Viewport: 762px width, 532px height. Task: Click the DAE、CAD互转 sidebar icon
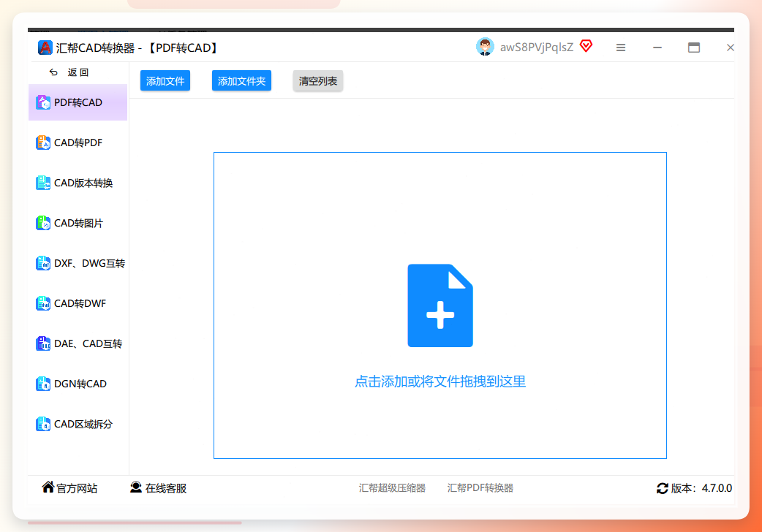pyautogui.click(x=42, y=343)
